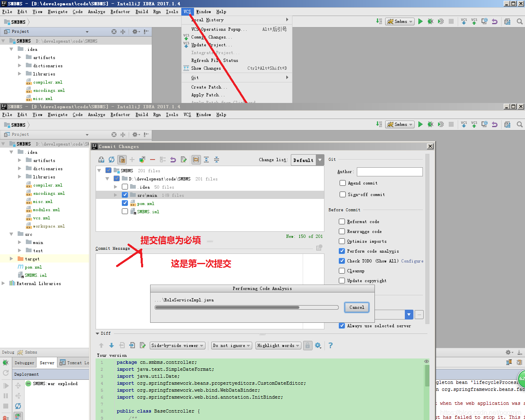Check SMBMS.iml checkbox in Commit Changes
525x420 pixels.
click(x=125, y=212)
